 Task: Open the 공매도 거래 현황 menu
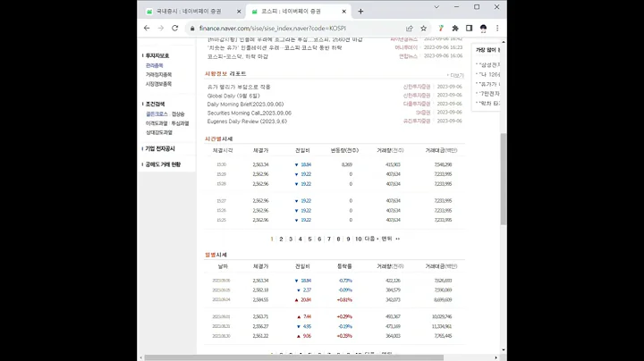tap(163, 164)
